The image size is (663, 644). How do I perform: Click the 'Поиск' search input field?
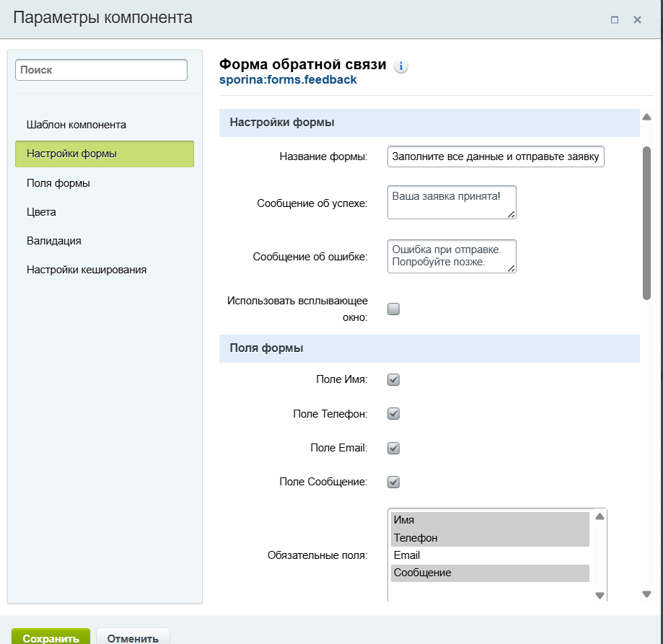pyautogui.click(x=101, y=70)
